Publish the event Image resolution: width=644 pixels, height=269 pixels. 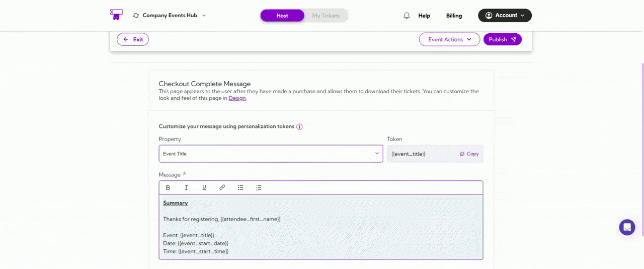pos(502,39)
